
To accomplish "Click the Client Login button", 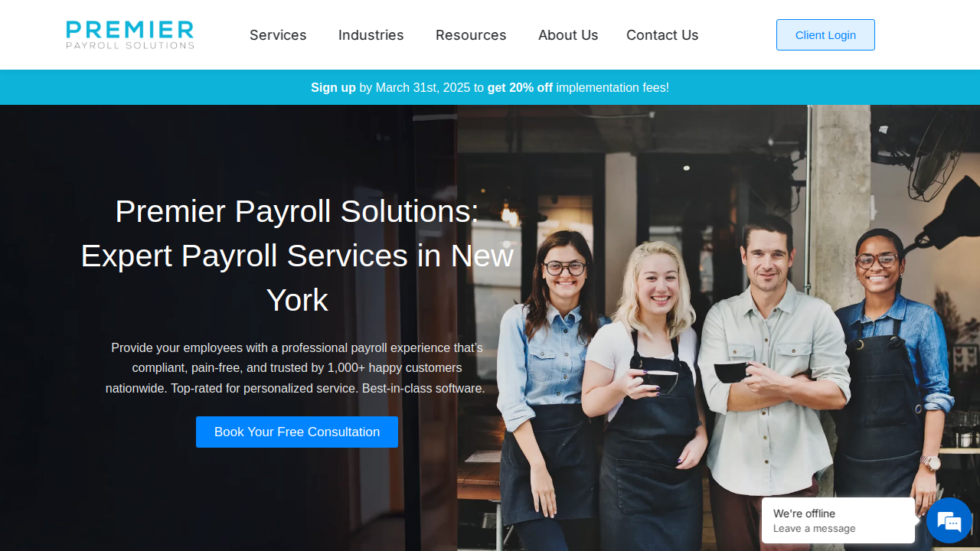I will click(x=825, y=35).
